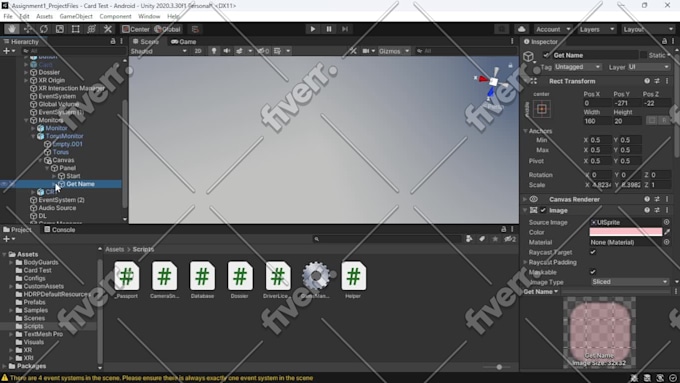Adjust Project icon size slider

click(x=499, y=367)
